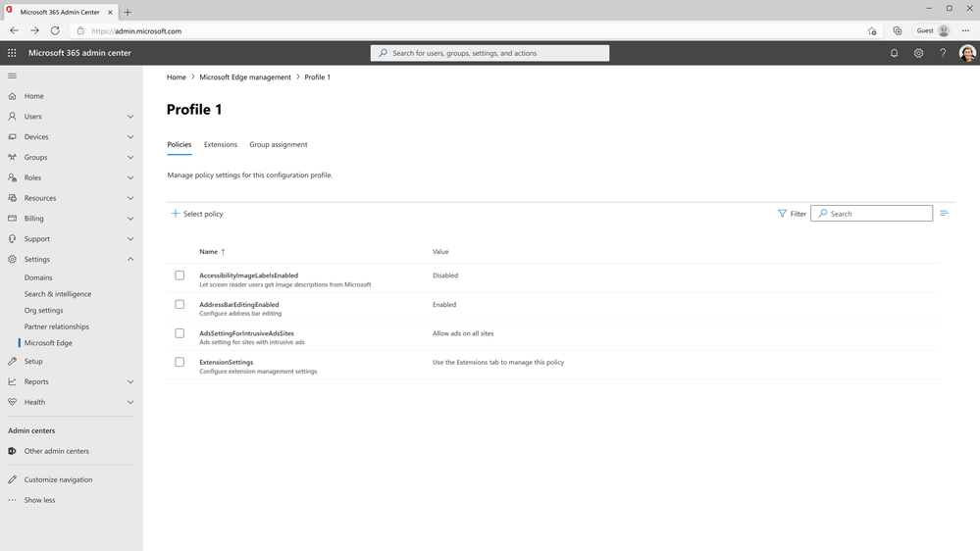Go to Home breadcrumb link
Image resolution: width=980 pixels, height=551 pixels.
point(177,76)
